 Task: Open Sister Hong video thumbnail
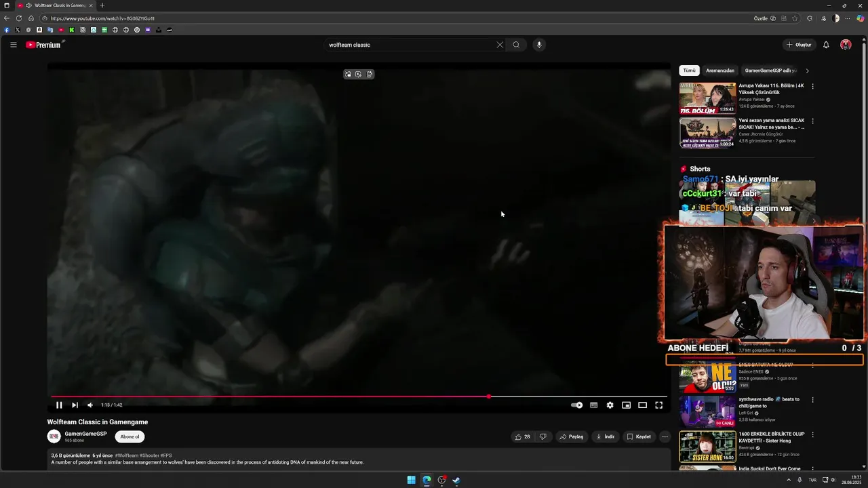tap(707, 447)
